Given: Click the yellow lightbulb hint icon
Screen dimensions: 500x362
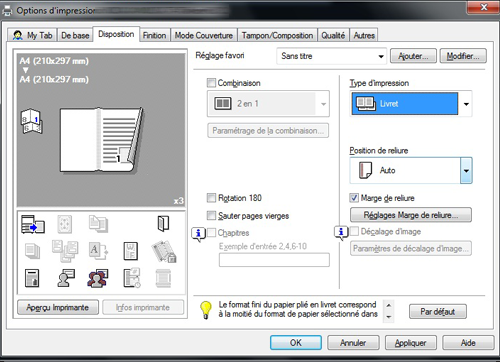Looking at the screenshot, I should [x=206, y=310].
